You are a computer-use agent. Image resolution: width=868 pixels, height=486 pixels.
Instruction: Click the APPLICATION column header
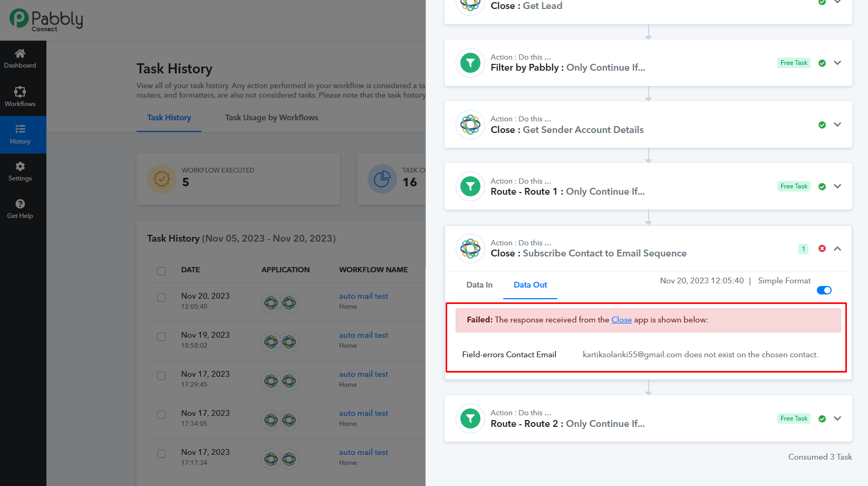(x=285, y=270)
